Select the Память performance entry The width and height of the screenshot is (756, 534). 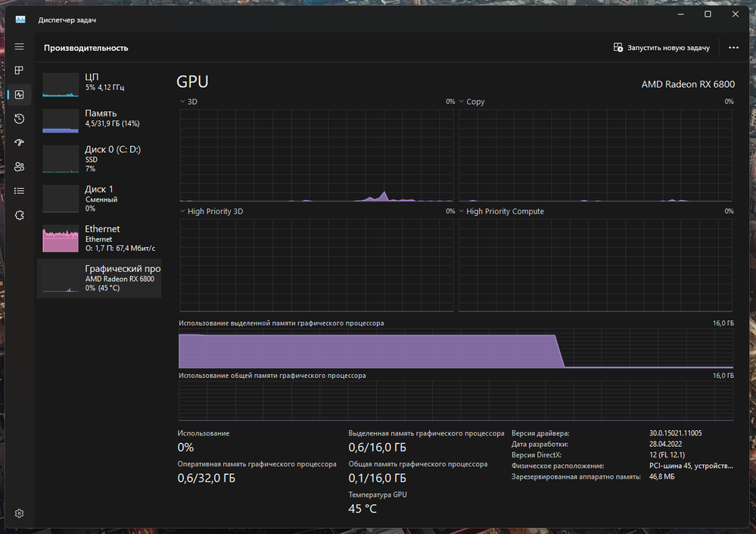coord(99,120)
